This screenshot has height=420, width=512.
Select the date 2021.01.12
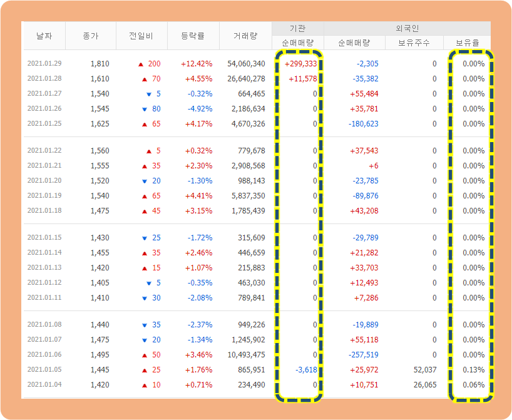tap(44, 282)
